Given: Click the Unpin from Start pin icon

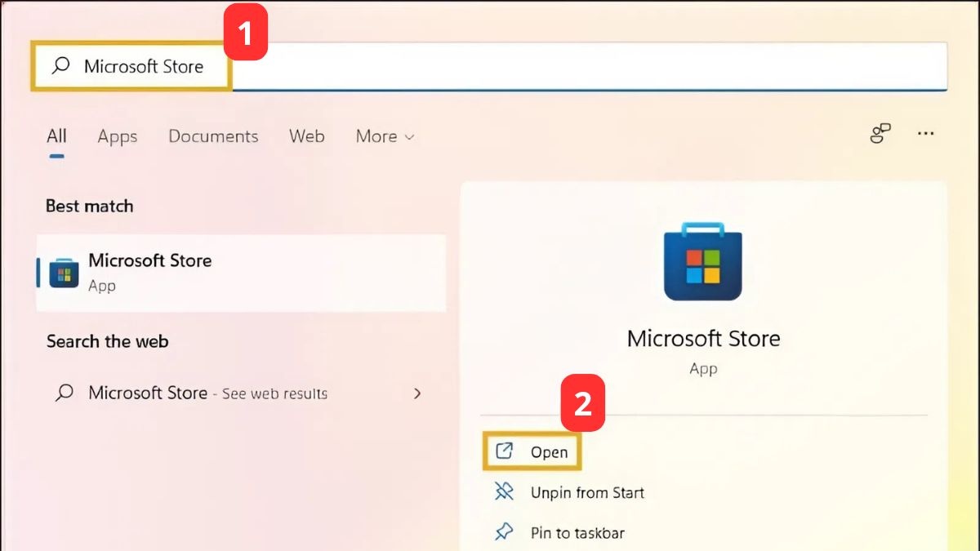Looking at the screenshot, I should pos(504,491).
